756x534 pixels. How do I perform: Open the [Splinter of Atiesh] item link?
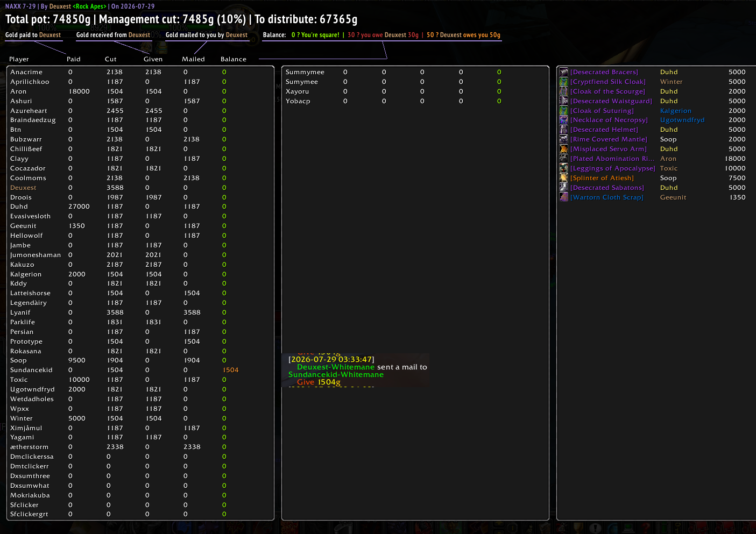point(602,178)
